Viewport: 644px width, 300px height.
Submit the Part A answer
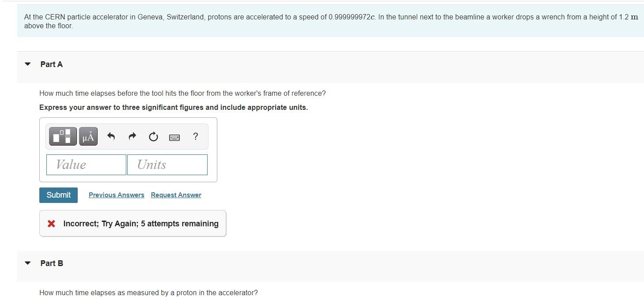(58, 195)
